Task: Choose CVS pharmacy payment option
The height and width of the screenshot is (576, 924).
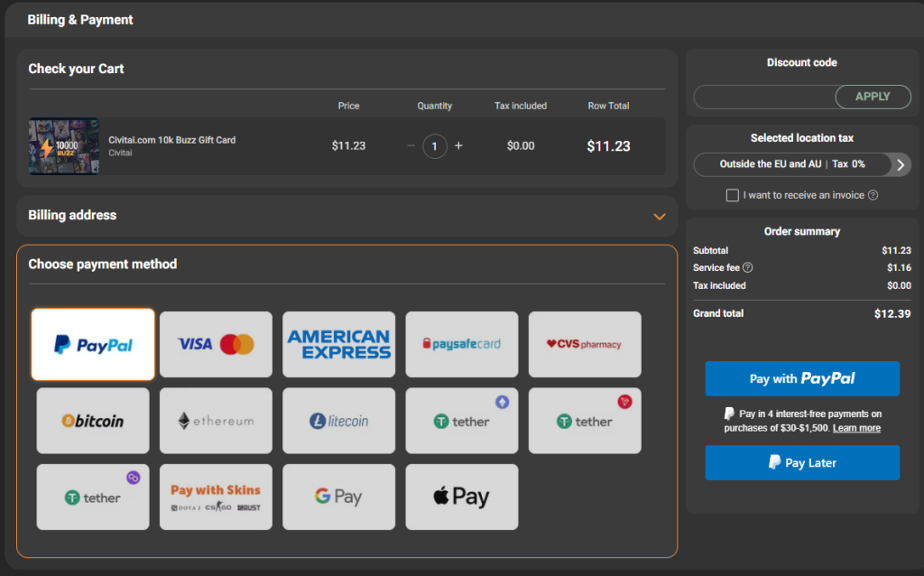Action: [x=585, y=344]
